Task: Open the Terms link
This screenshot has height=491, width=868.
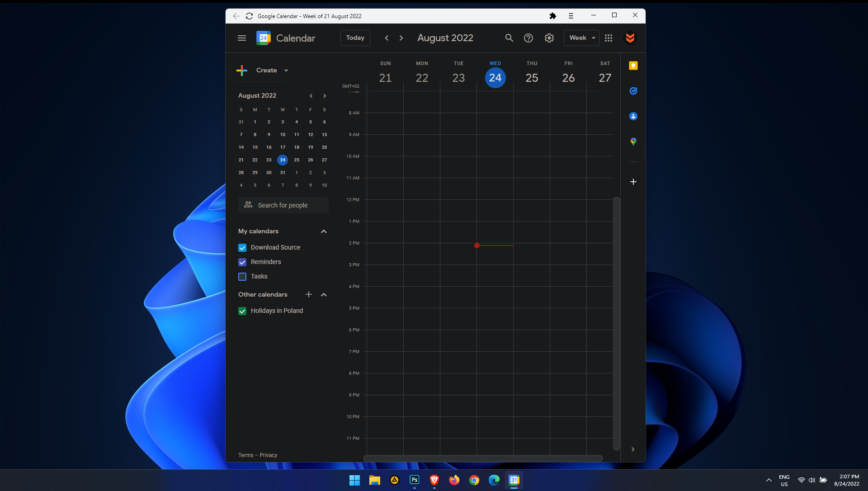Action: 246,455
